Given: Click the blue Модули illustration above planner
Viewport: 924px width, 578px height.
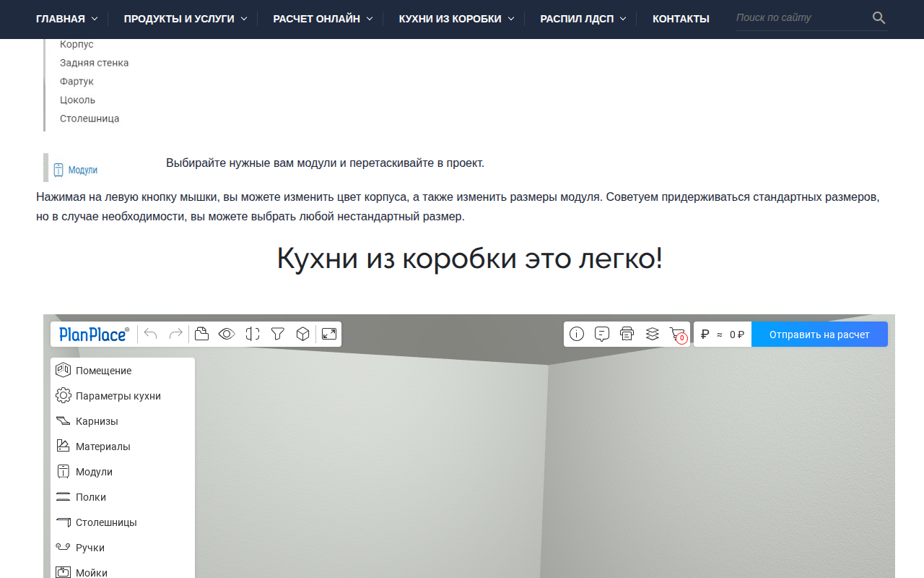Looking at the screenshot, I should [x=75, y=170].
